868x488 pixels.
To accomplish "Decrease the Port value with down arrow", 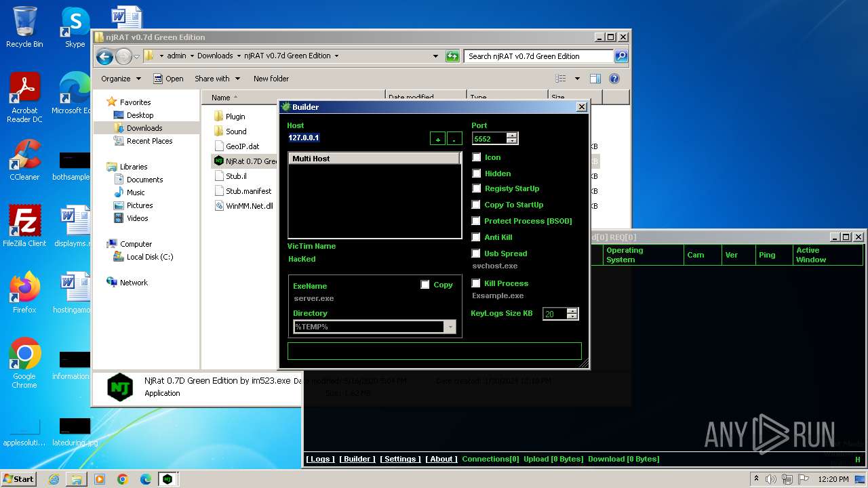I will tap(512, 141).
